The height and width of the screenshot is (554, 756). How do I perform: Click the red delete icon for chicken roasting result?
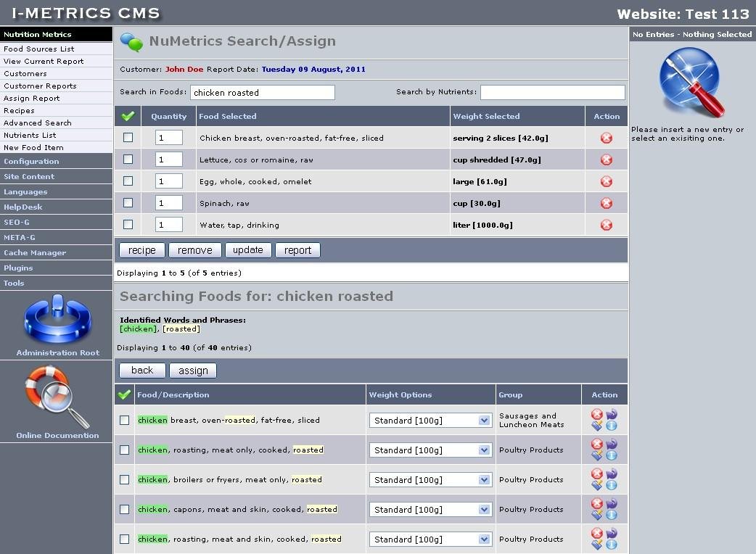tap(596, 445)
